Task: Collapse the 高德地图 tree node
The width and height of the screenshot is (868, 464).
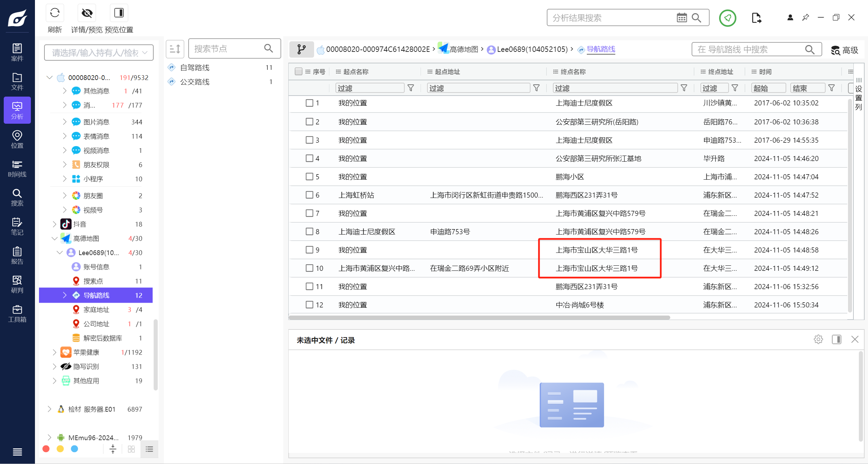Action: [x=54, y=238]
